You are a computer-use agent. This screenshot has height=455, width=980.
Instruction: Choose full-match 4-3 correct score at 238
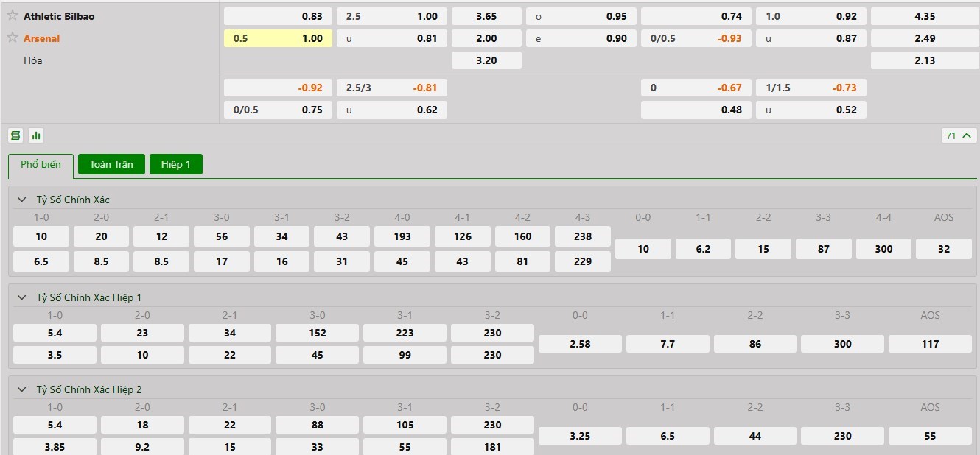[x=583, y=236]
